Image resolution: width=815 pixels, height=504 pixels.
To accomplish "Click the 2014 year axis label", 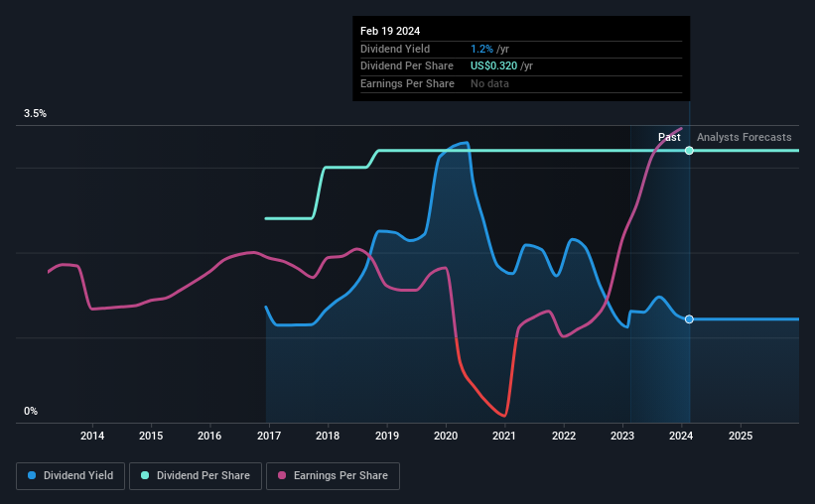I will tap(92, 436).
